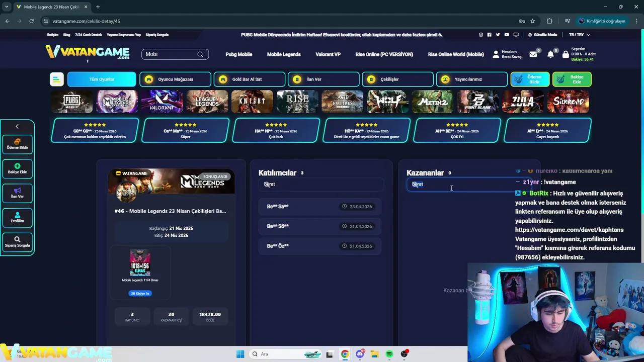Select participant row Be** Öz**
This screenshot has height=362, width=644.
[320, 246]
